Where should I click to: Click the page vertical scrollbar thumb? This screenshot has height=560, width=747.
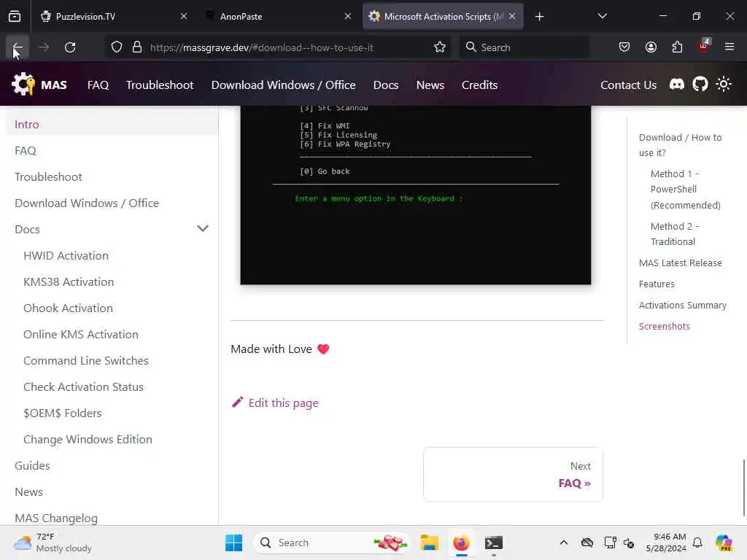coord(743,487)
